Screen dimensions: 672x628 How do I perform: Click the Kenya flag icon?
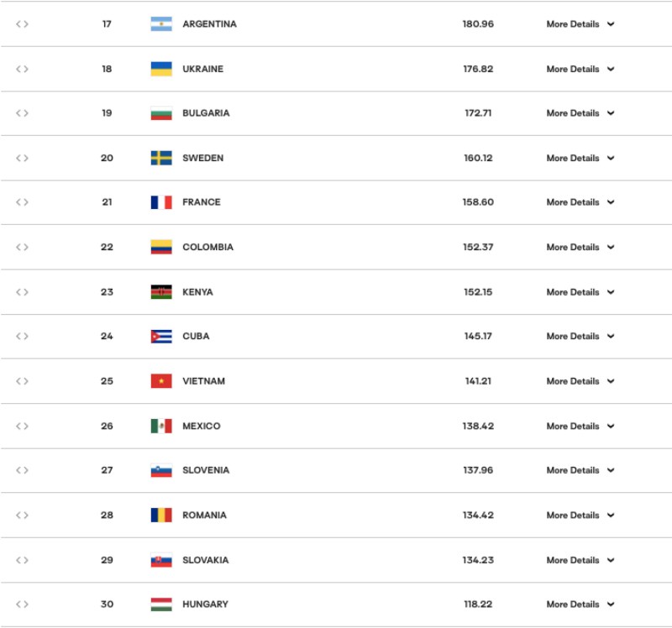tap(161, 292)
